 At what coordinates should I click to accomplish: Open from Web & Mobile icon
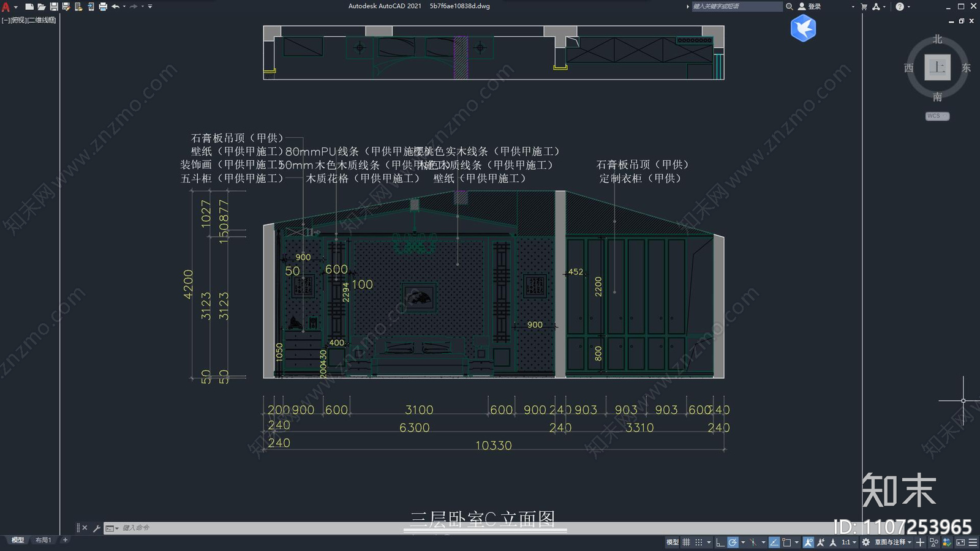click(78, 7)
